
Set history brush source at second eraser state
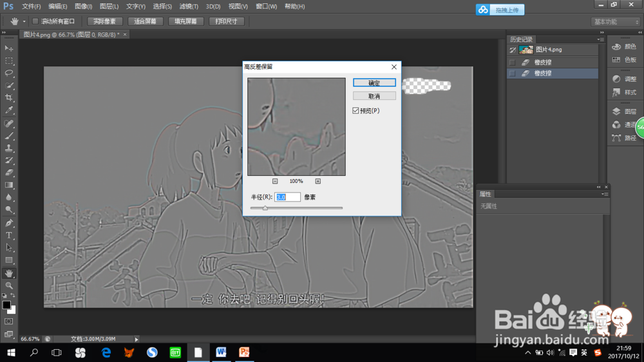(513, 73)
